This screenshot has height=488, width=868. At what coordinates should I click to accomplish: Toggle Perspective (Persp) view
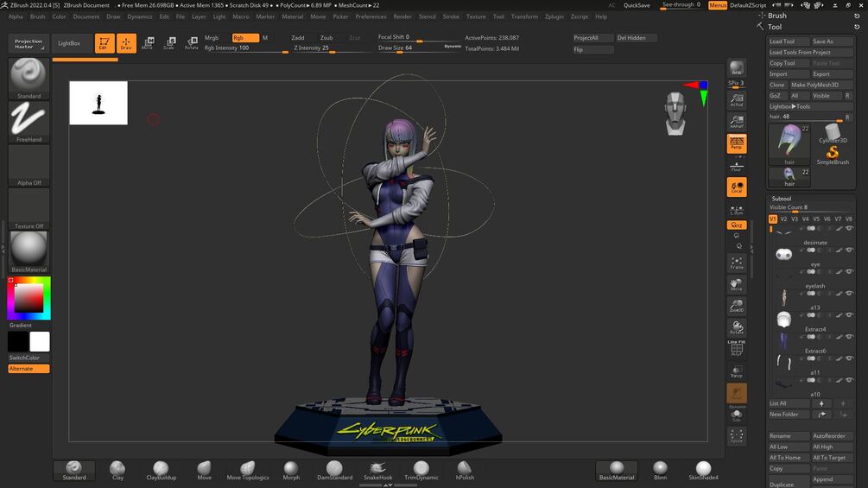tap(736, 143)
